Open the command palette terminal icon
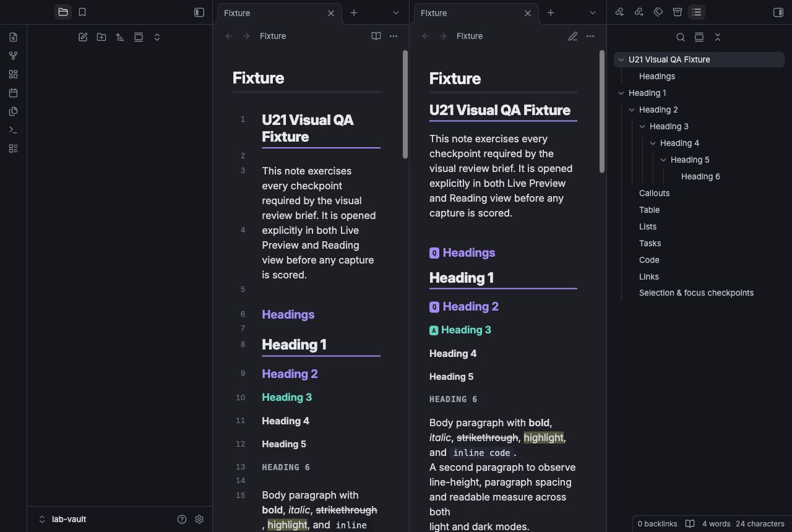This screenshot has width=792, height=532. (x=13, y=130)
